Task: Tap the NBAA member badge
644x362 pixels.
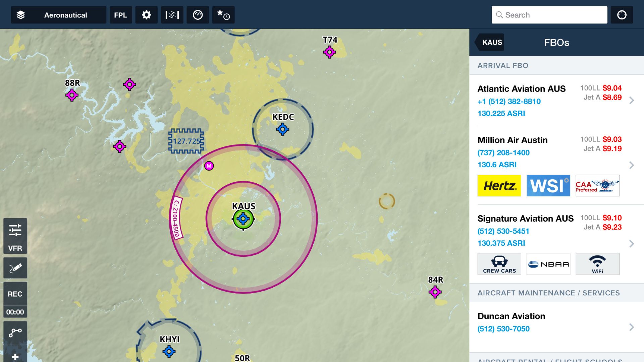Action: click(548, 264)
